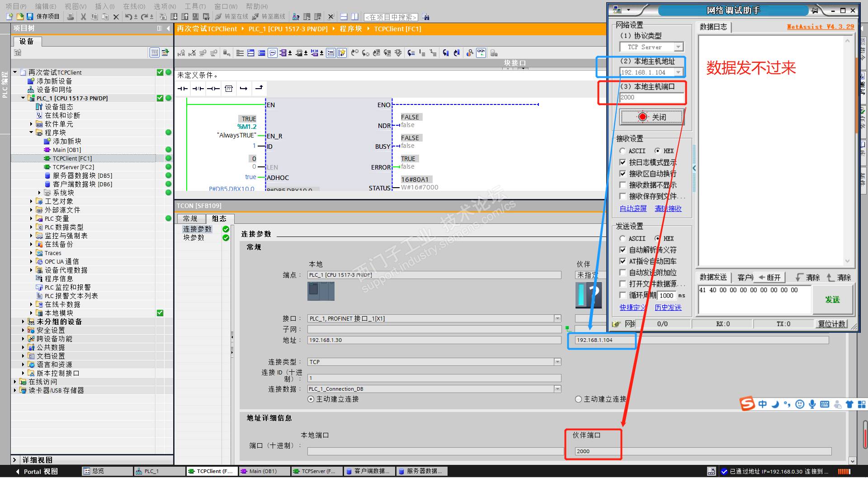Open the 连接类型 TCP dropdown
The image size is (868, 478).
click(557, 362)
